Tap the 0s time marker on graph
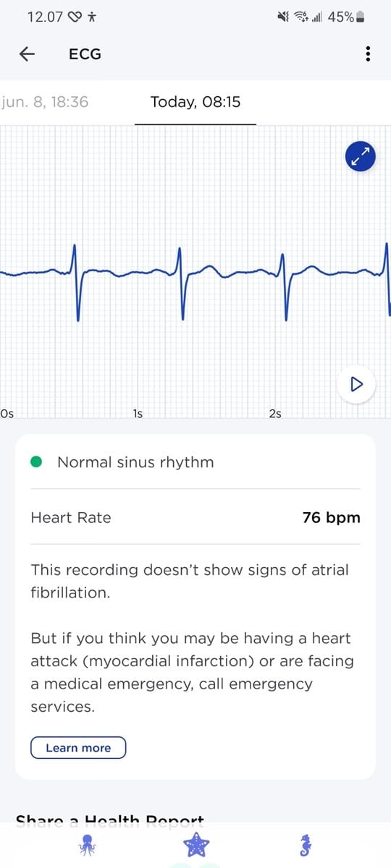Image resolution: width=391 pixels, height=868 pixels. [7, 414]
